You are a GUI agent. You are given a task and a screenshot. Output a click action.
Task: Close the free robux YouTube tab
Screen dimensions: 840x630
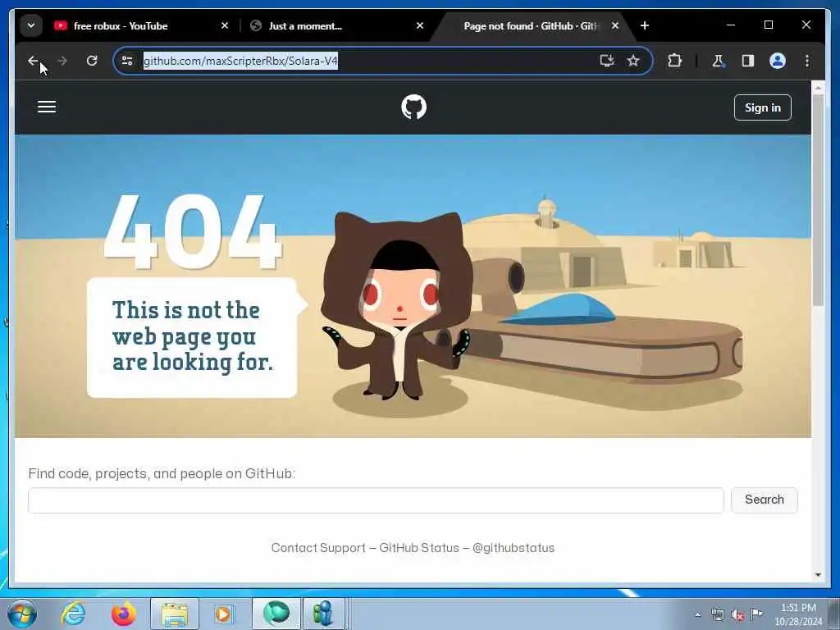225,25
